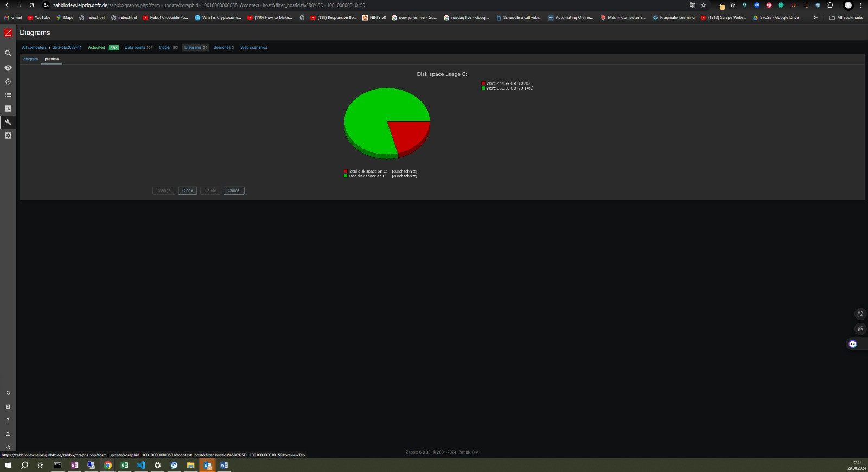Open the Web scenarios tab
This screenshot has width=868, height=472.
coord(254,48)
